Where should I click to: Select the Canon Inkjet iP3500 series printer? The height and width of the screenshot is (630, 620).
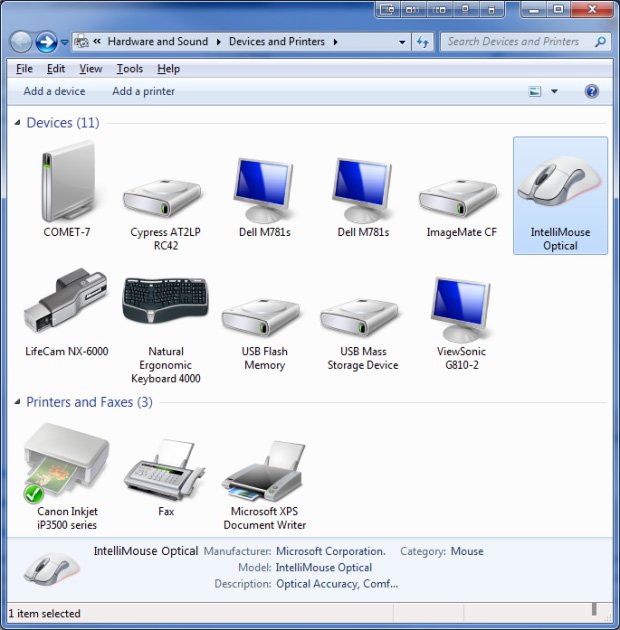pos(66,463)
